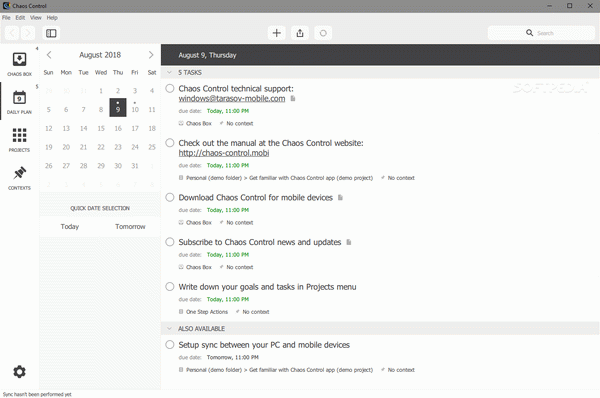Click Tomorrow, 11:00 PM due date on Setup sync
Viewport: 600px width, 398px height.
233,357
